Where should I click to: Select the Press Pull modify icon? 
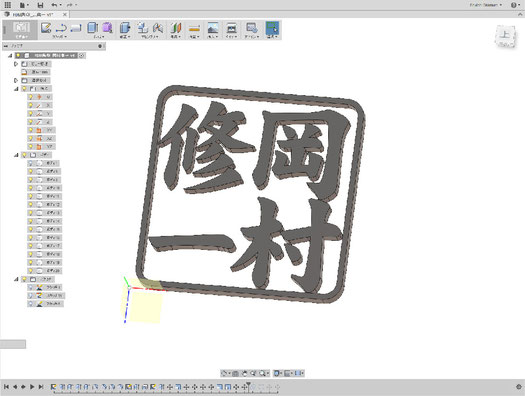click(125, 28)
